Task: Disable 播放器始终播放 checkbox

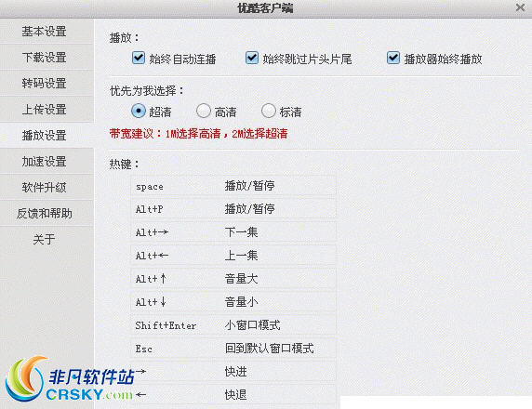Action: [x=393, y=58]
